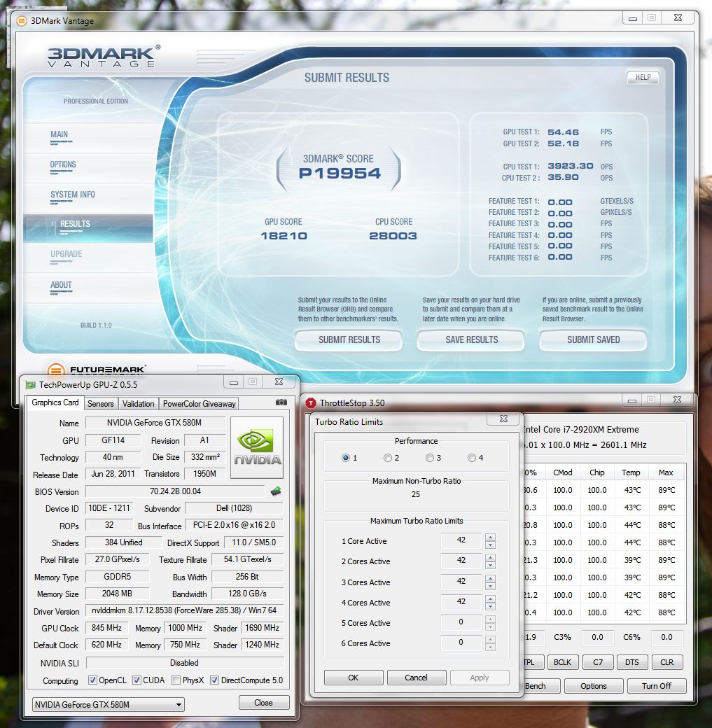Click the BCLK button in ThrottleStop

click(x=562, y=662)
